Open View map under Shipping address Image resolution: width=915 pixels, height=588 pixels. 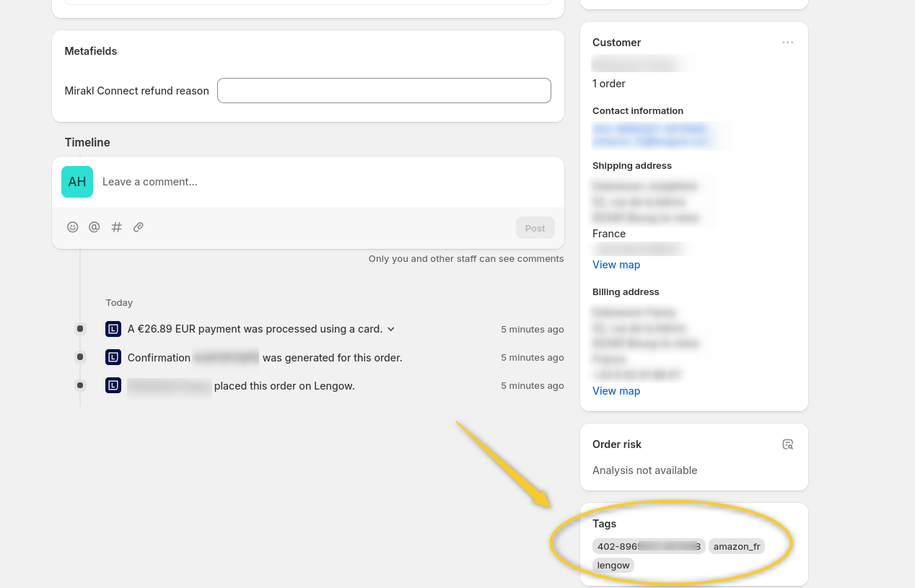coord(616,265)
